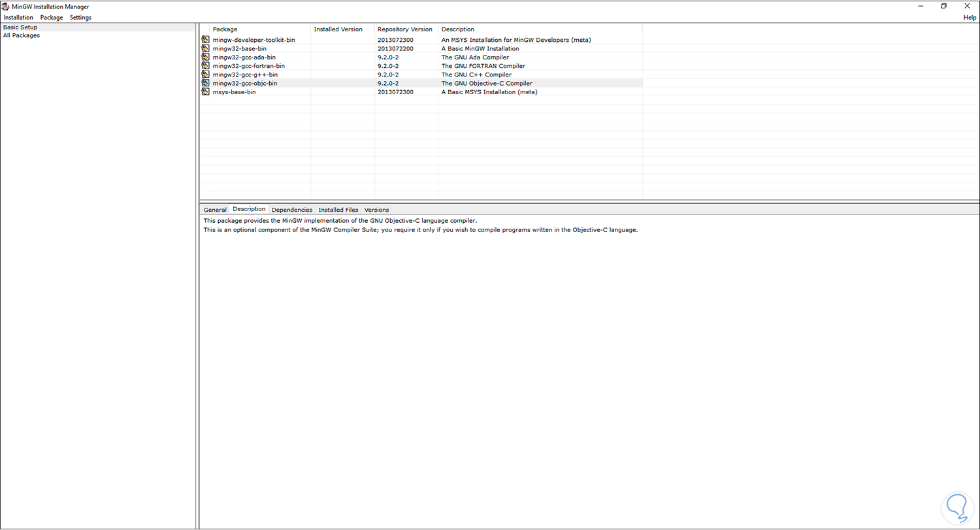Screen dimensions: 980x530
Task: Mark the mingw-developer-toolkit-bin package checkbox
Action: click(205, 40)
